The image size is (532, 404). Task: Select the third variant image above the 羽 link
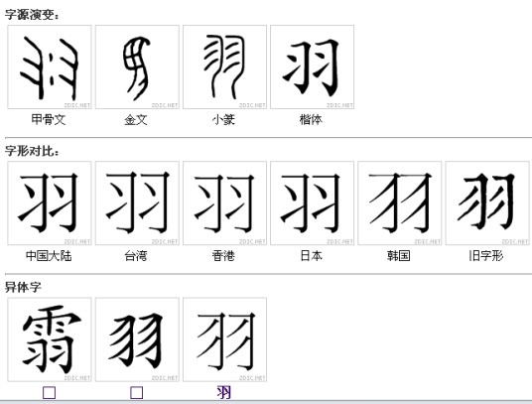[x=224, y=339]
